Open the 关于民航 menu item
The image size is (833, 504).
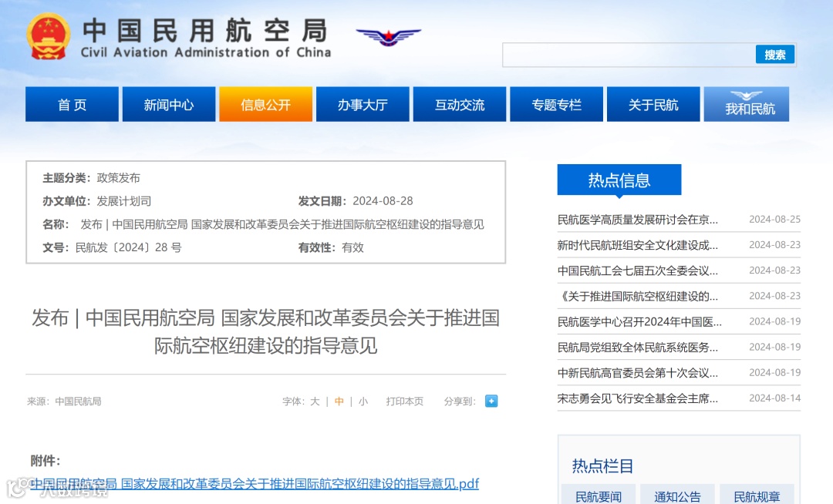(x=653, y=105)
